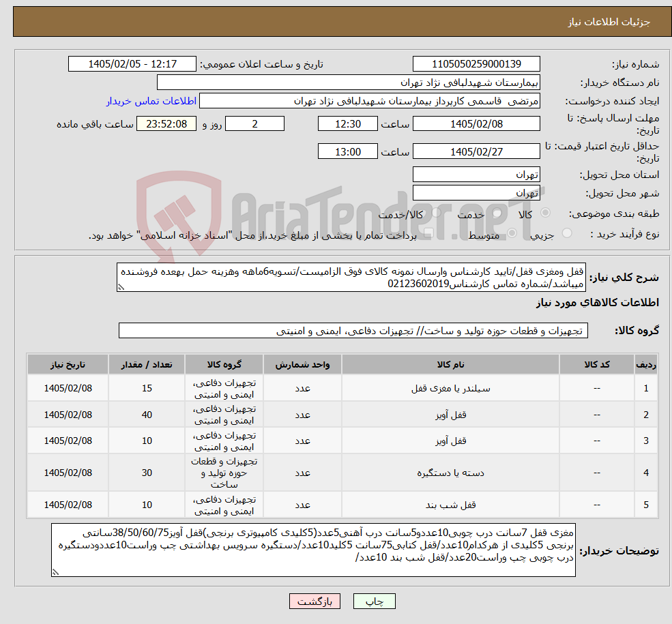Click قفل آویز in row 2
Image resolution: width=672 pixels, height=624 pixels.
click(450, 415)
